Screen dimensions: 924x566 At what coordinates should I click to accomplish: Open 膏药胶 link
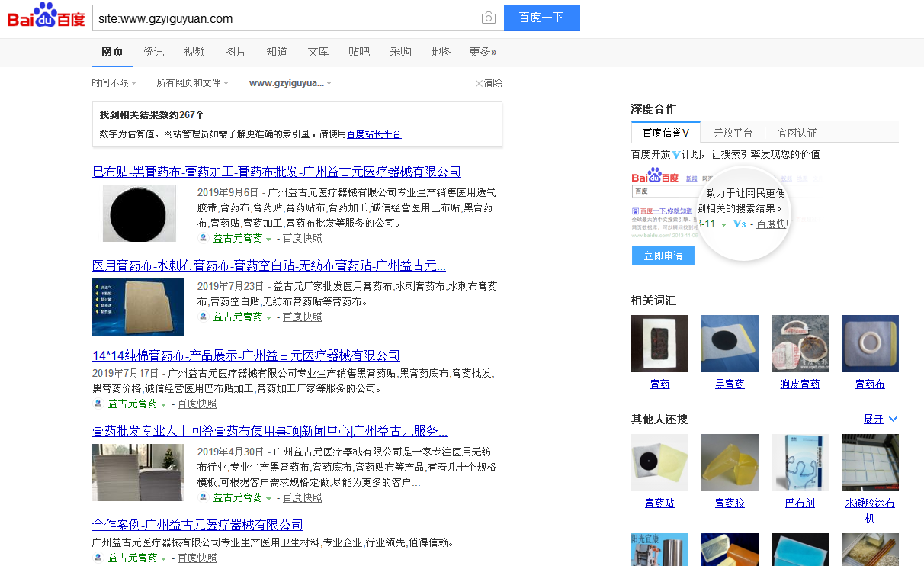tap(730, 503)
